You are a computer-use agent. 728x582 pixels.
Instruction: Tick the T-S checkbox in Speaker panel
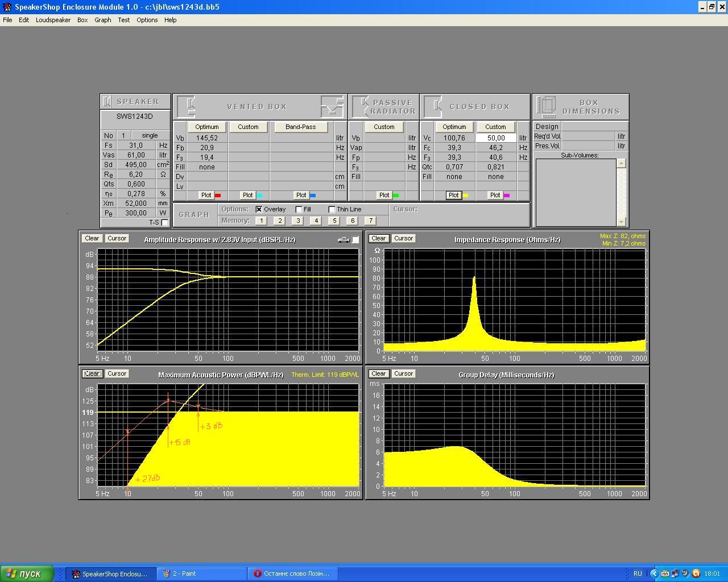[165, 222]
